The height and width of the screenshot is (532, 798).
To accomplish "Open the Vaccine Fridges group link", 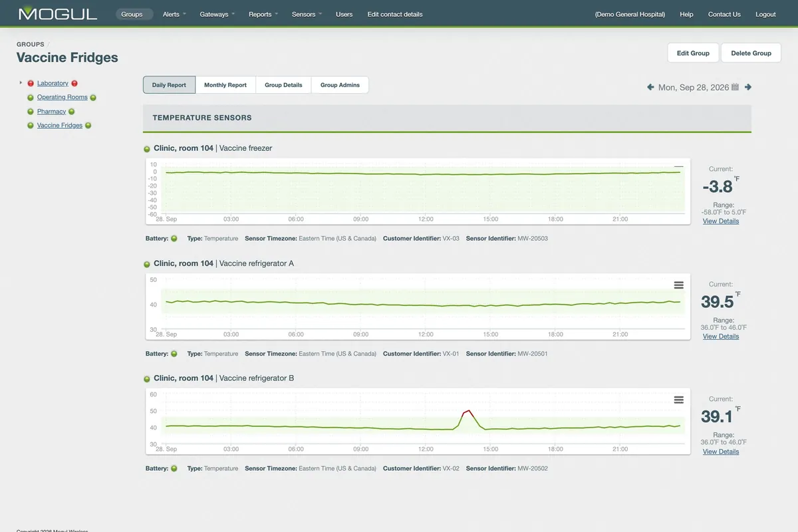I will (60, 125).
